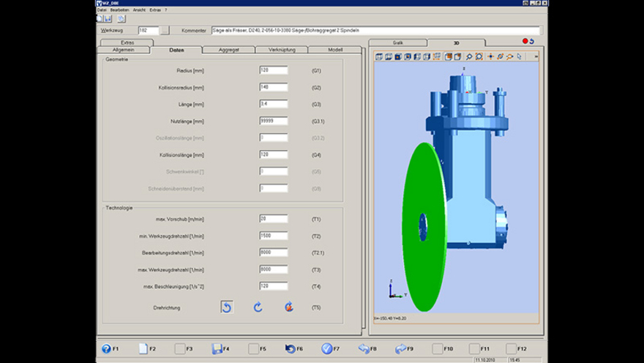Select the fourth view cube icon in 3D toolbar
The image size is (644, 363).
(x=408, y=56)
